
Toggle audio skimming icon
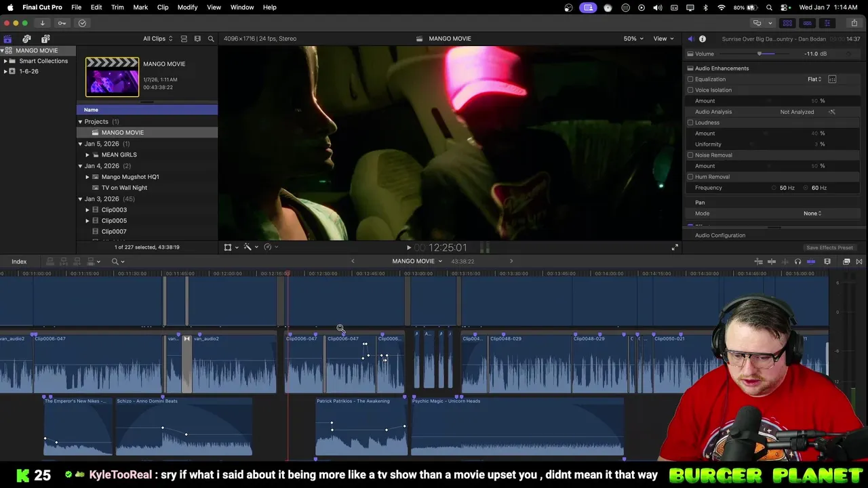click(785, 262)
